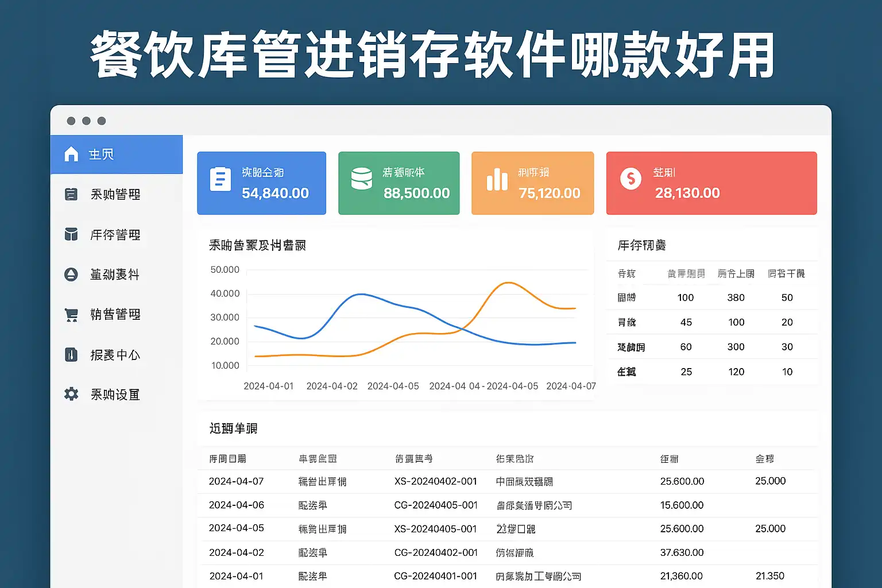Click the clipboard icon on the blue card
This screenshot has height=588, width=882.
point(220,179)
